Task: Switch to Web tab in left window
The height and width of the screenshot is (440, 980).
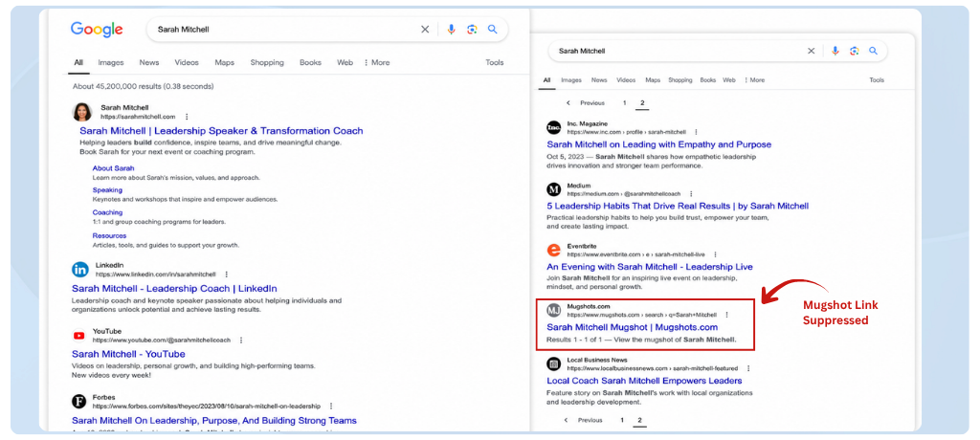Action: pos(345,62)
